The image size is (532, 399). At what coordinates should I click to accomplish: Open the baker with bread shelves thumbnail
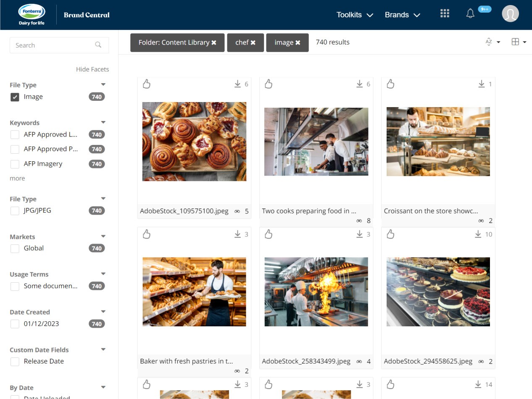[194, 292]
